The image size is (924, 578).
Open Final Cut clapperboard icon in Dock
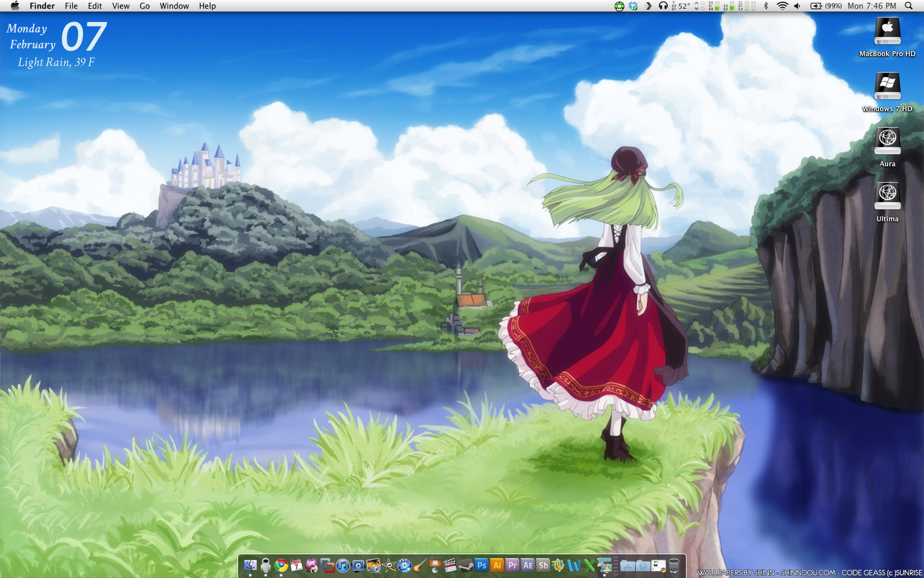(x=450, y=565)
